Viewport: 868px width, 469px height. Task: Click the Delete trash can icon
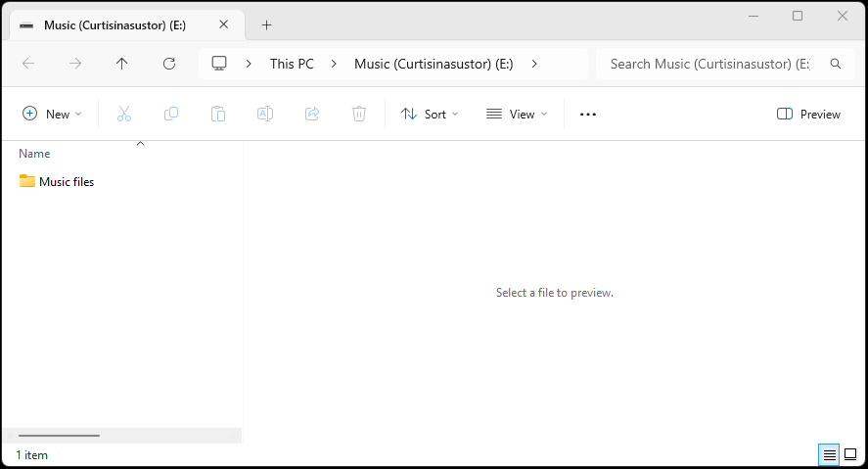coord(359,115)
